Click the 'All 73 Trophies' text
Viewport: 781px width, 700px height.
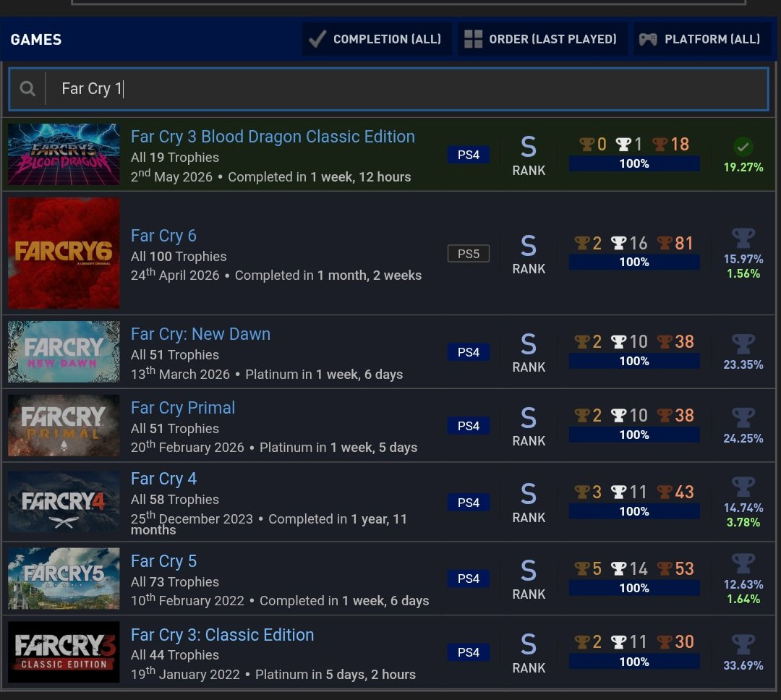[x=175, y=582]
